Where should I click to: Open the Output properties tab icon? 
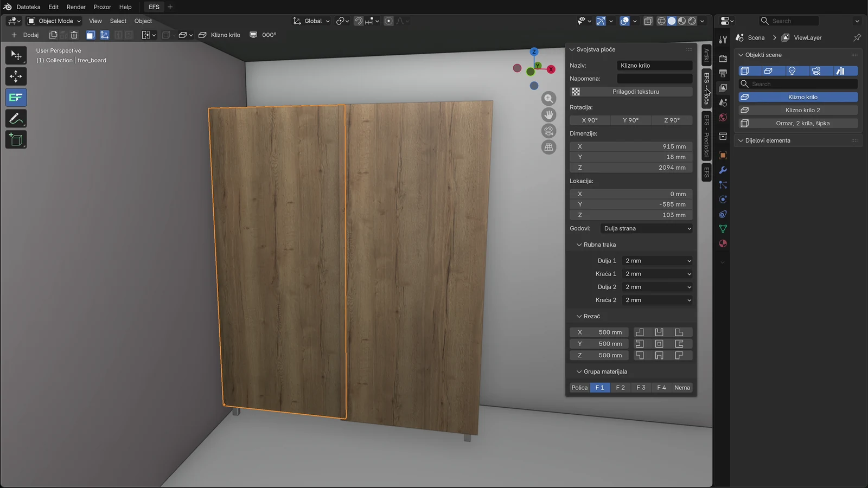(723, 73)
